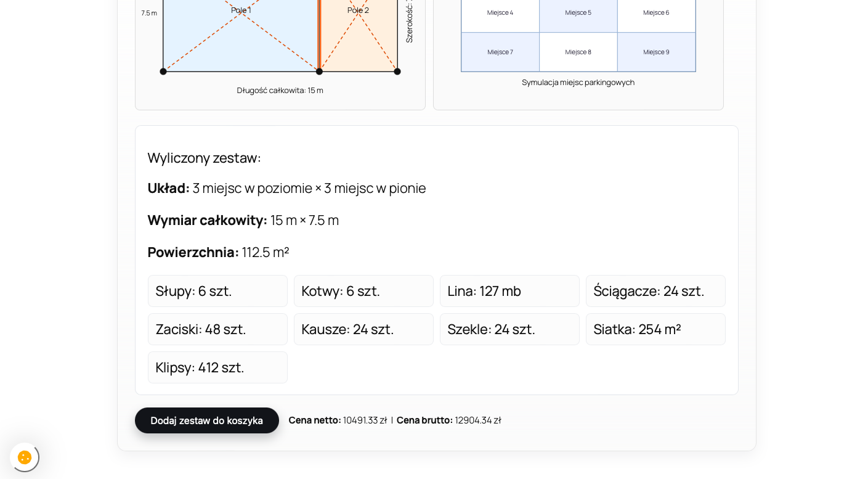This screenshot has width=868, height=479.
Task: Click the Cena netto price text
Action: (338, 420)
